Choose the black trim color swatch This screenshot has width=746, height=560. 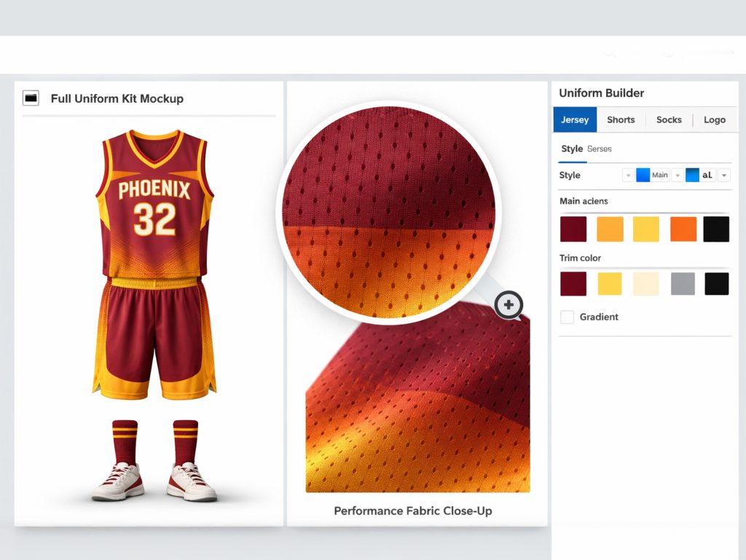tap(716, 283)
